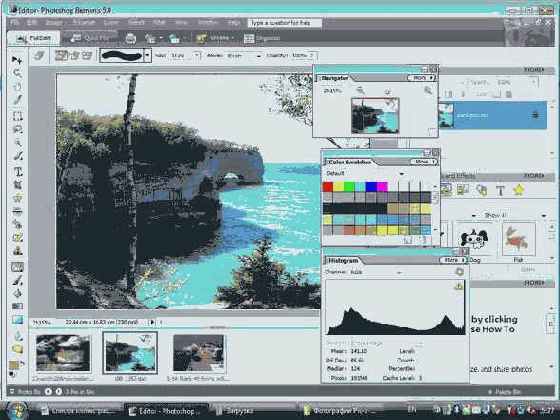
Task: Toggle the Palette Bin at bottom right
Action: (x=504, y=392)
